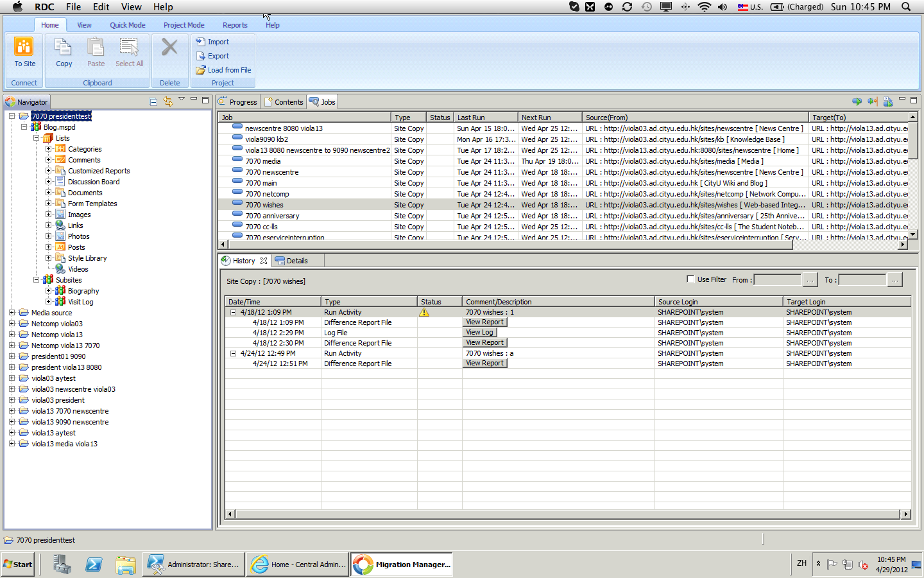
Task: Click the Videos list icon
Action: (60, 269)
